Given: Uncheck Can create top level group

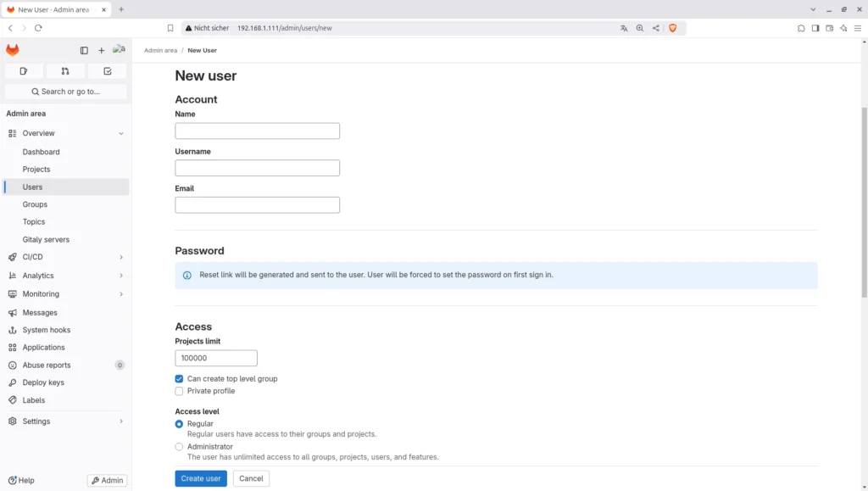Looking at the screenshot, I should coord(179,379).
